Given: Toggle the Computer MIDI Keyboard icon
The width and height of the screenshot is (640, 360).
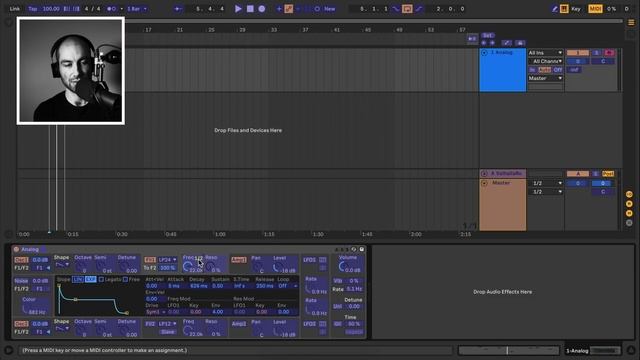Looking at the screenshot, I should [564, 9].
